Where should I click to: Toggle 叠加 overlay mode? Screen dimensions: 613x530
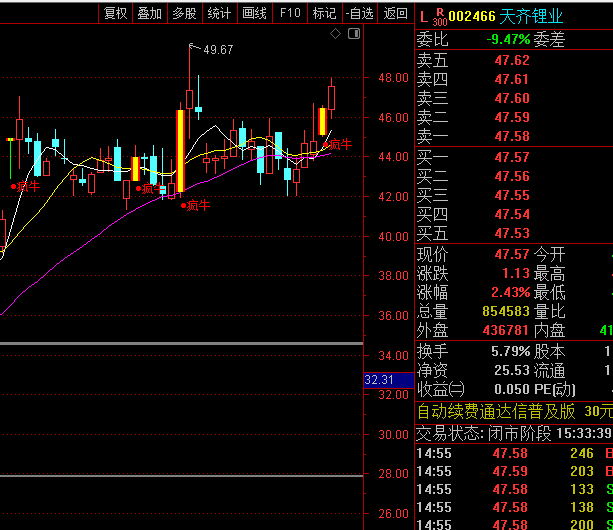click(149, 13)
